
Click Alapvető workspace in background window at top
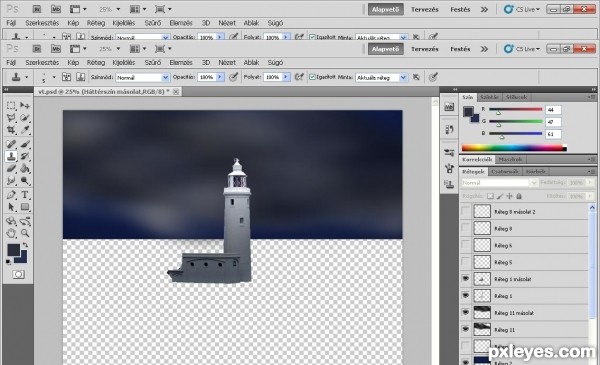385,9
